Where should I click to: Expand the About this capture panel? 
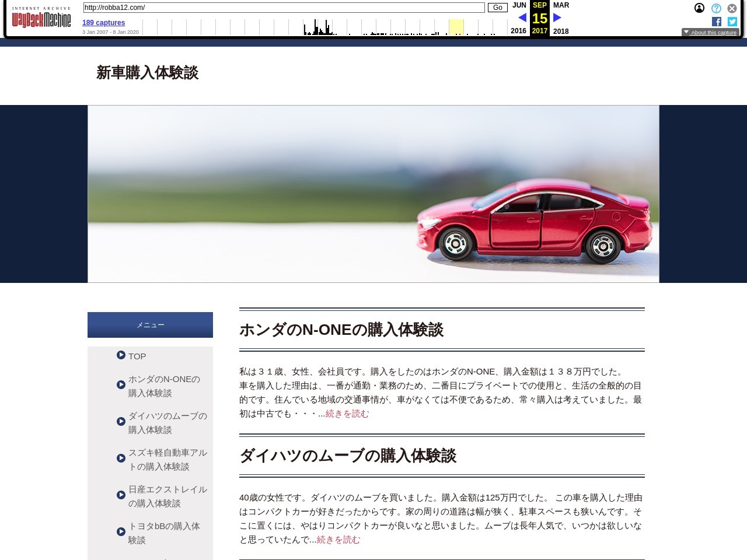[x=710, y=33]
